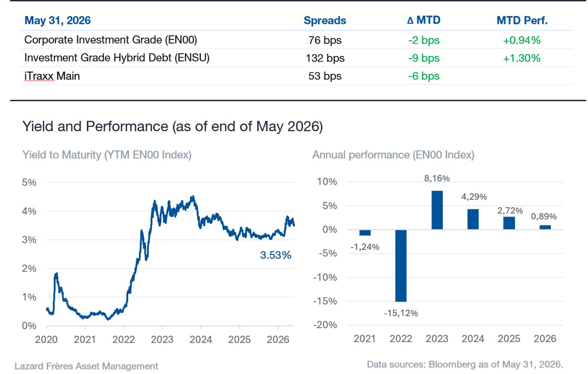This screenshot has width=588, height=374.
Task: Click the Yield and Performance section heading
Action: point(173,127)
